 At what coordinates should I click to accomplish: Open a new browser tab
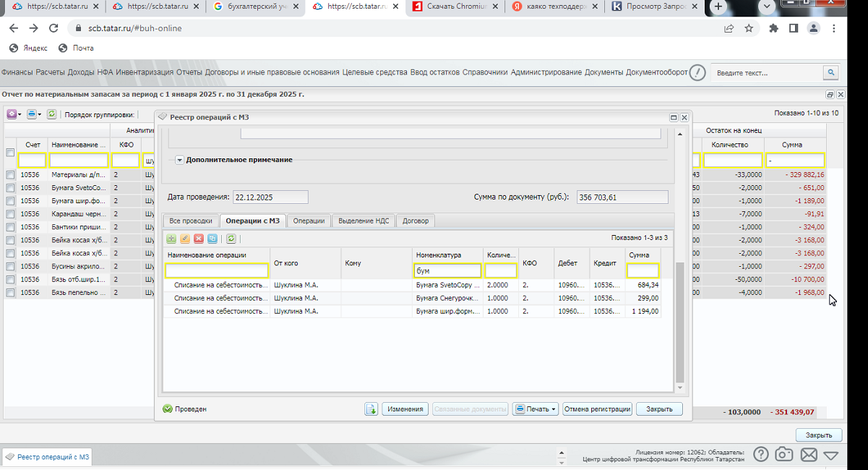coord(718,7)
